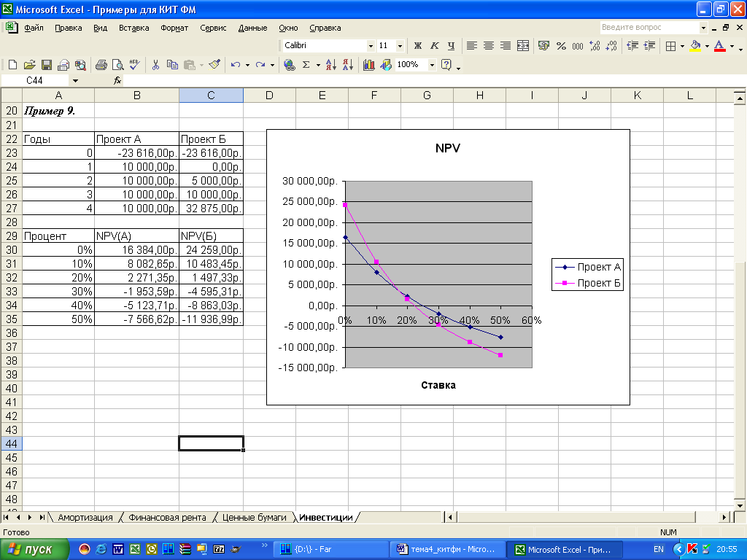Toggle center alignment
The image size is (747, 560).
click(489, 46)
